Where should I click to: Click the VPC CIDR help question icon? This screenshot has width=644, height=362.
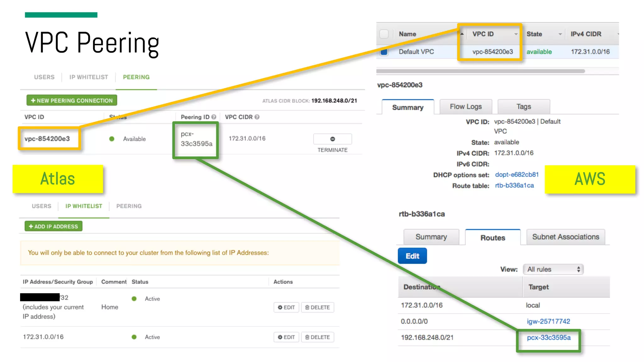coord(257,117)
